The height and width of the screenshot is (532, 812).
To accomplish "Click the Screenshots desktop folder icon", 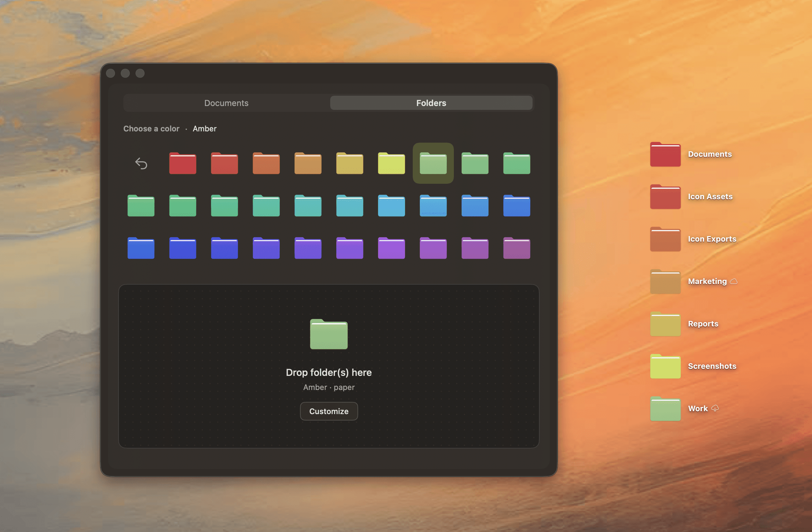I will pyautogui.click(x=665, y=367).
